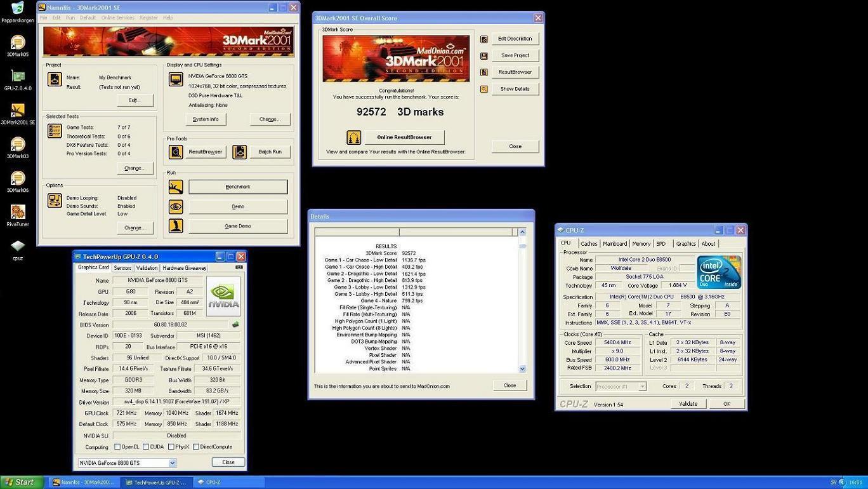
Task: Click the icon beside ResultBrowser in the score window
Action: pyautogui.click(x=484, y=72)
